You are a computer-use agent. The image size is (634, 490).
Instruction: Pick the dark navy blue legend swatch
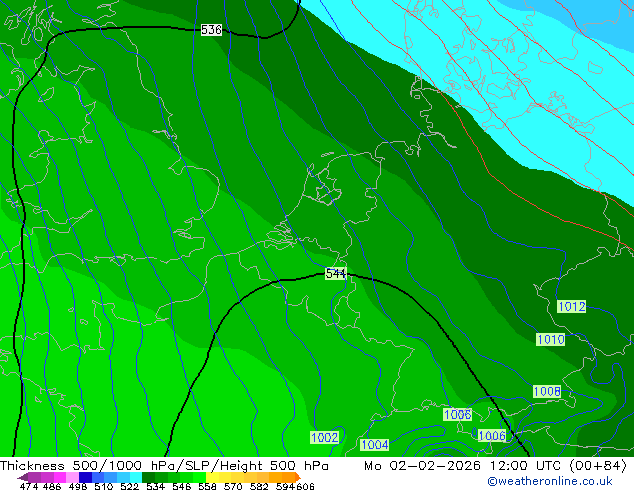pyautogui.click(x=85, y=477)
